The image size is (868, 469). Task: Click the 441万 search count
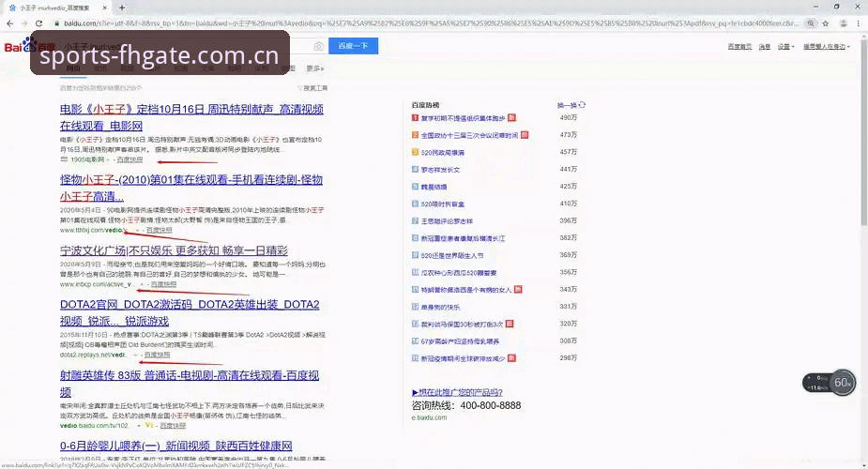click(568, 169)
